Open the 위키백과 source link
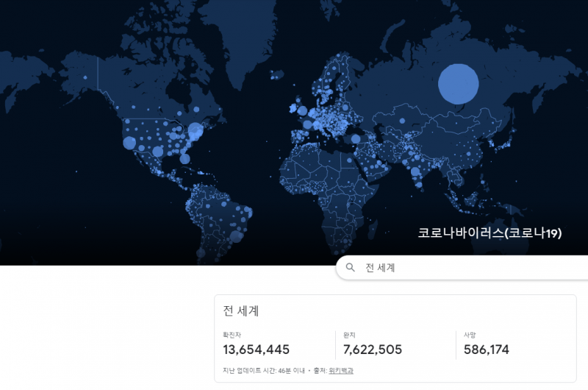Image resolution: width=588 pixels, height=390 pixels. click(341, 370)
